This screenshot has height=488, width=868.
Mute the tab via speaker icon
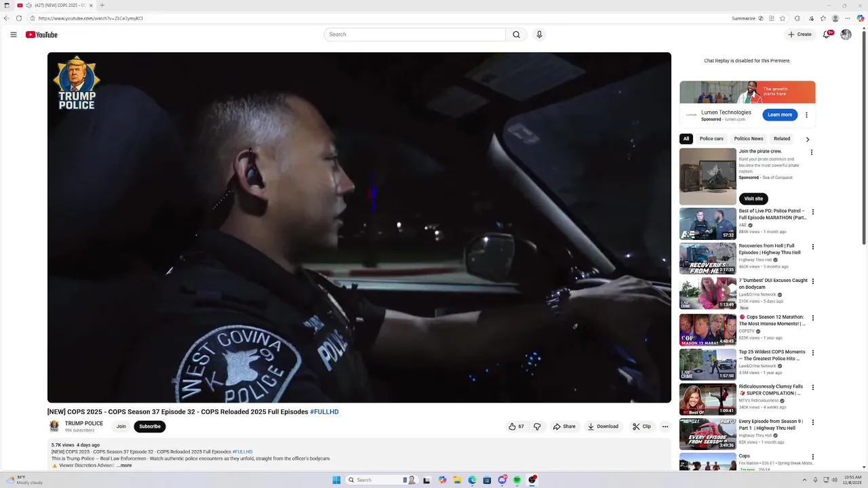(28, 5)
